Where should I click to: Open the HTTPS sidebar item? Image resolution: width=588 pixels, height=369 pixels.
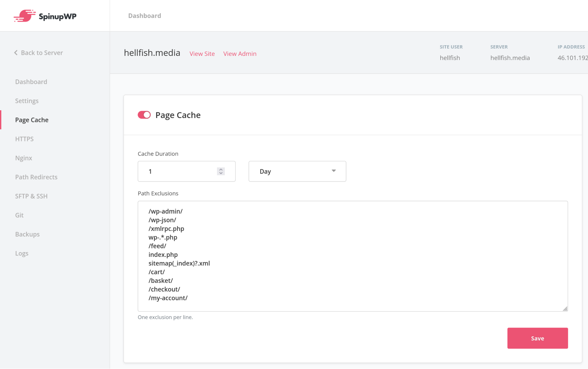[x=24, y=139]
